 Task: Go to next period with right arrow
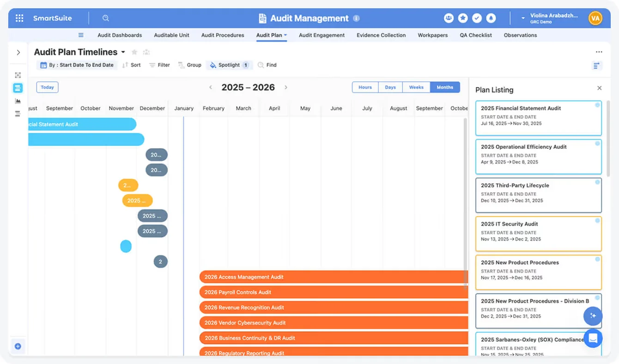click(x=286, y=87)
